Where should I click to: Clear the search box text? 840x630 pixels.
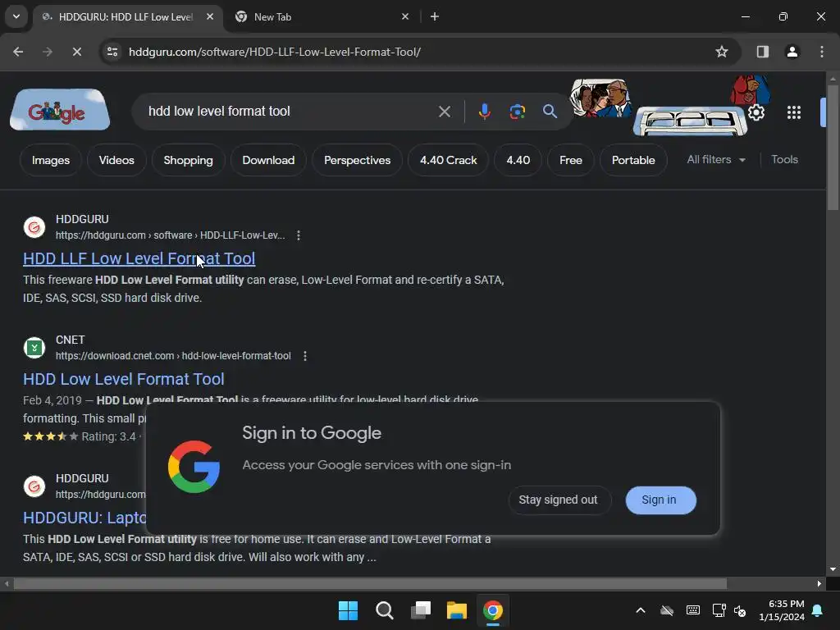(444, 112)
